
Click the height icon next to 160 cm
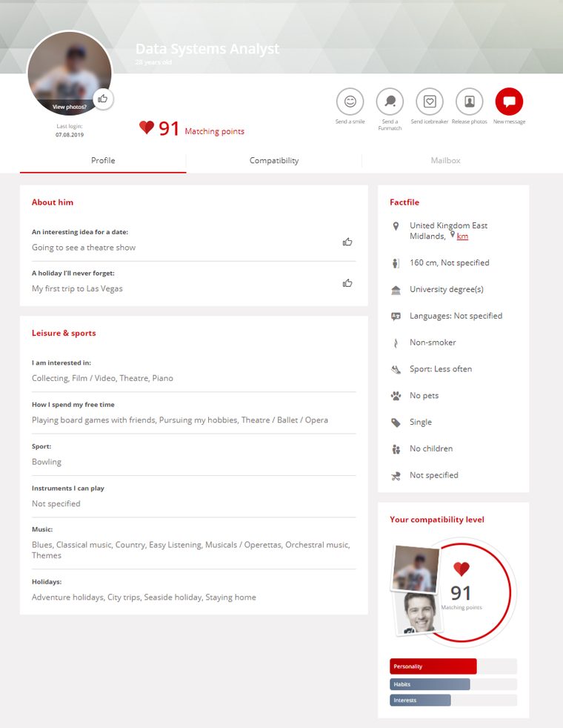(396, 263)
